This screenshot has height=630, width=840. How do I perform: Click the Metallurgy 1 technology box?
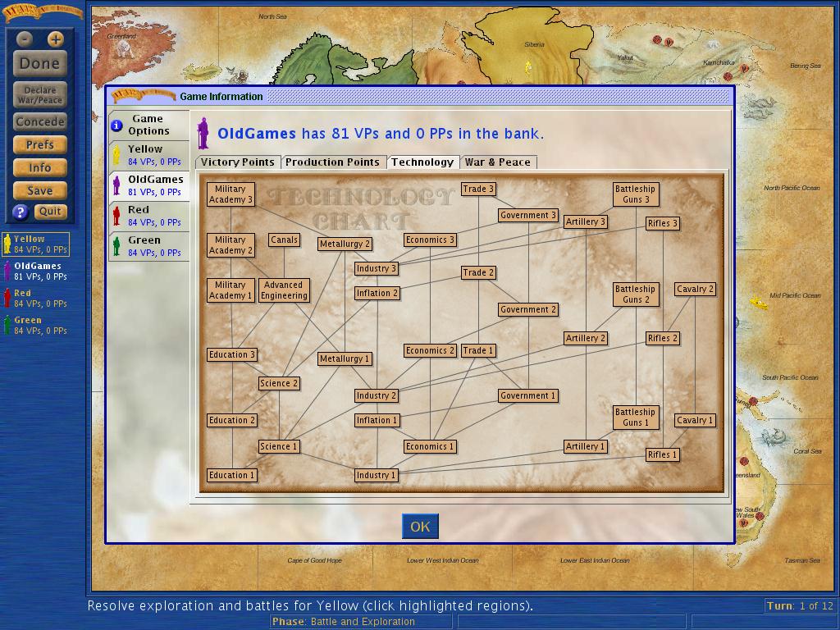pos(345,359)
